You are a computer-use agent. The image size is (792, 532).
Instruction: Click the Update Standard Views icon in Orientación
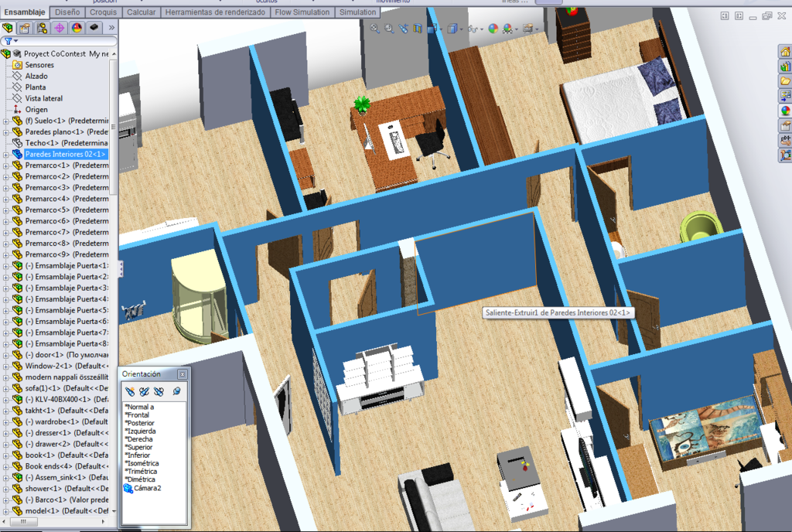point(144,391)
